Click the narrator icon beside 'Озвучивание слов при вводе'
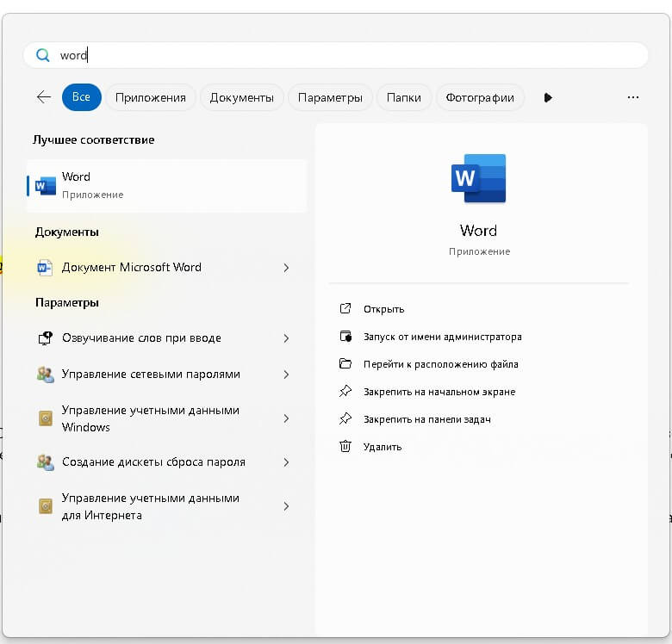Image resolution: width=672 pixels, height=644 pixels. point(45,338)
